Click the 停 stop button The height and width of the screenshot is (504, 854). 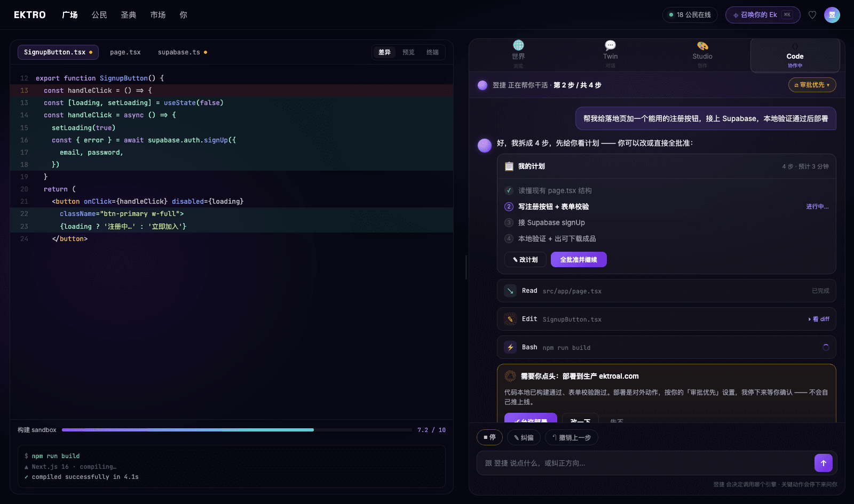(x=489, y=437)
